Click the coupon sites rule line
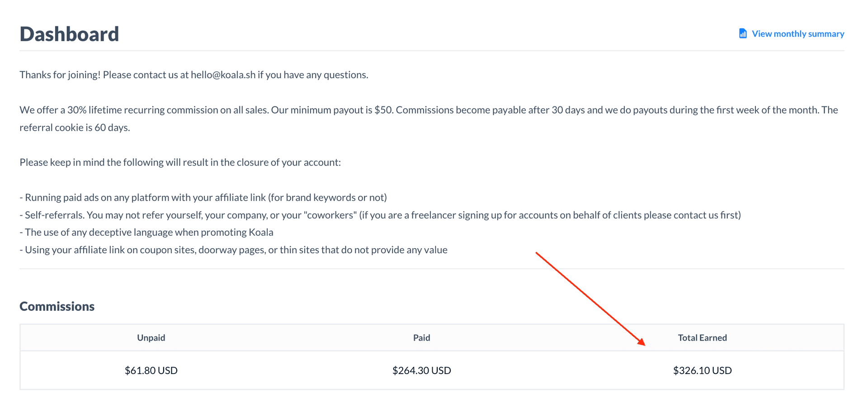 (x=233, y=250)
